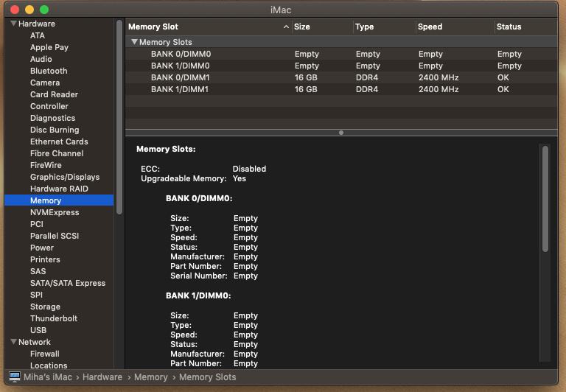Show Power information

(x=42, y=248)
